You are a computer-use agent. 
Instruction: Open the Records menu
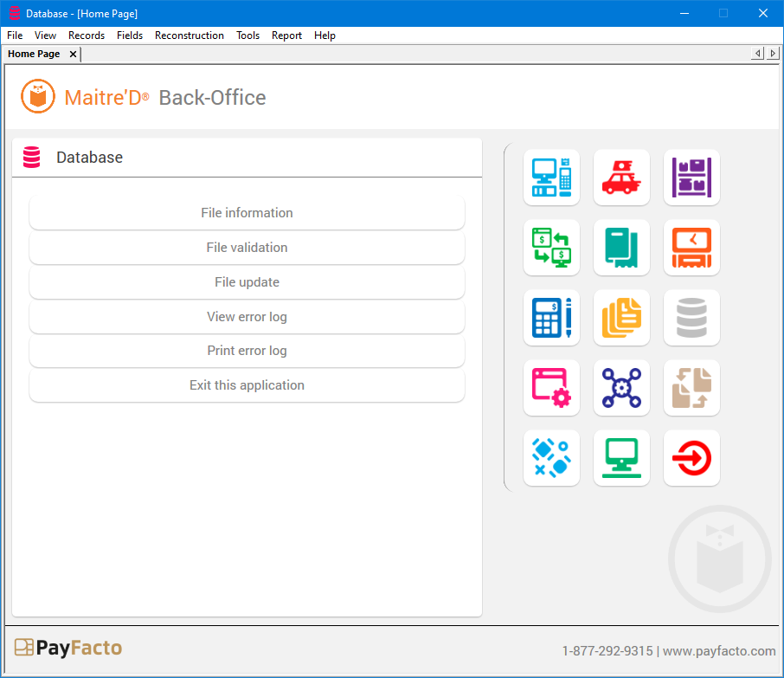tap(87, 36)
